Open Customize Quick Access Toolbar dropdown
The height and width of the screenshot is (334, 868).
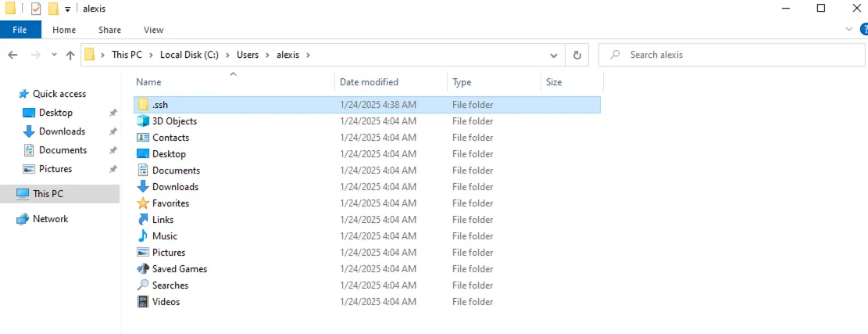coord(67,9)
